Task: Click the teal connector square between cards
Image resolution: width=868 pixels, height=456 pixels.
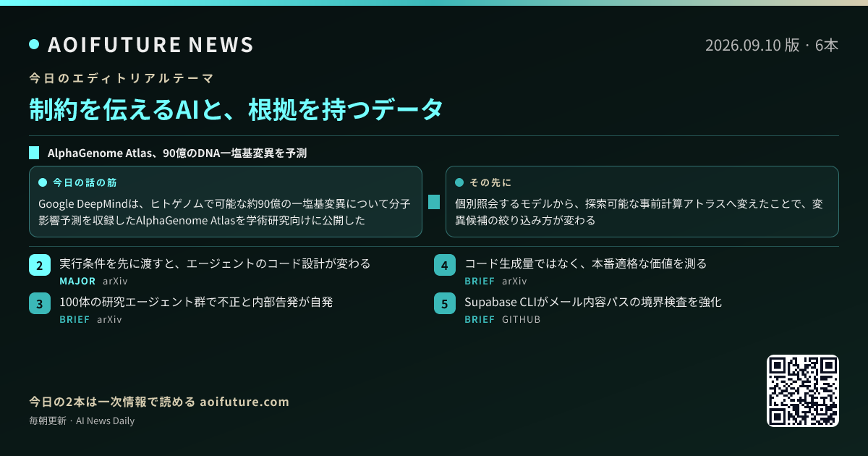Action: [x=434, y=202]
